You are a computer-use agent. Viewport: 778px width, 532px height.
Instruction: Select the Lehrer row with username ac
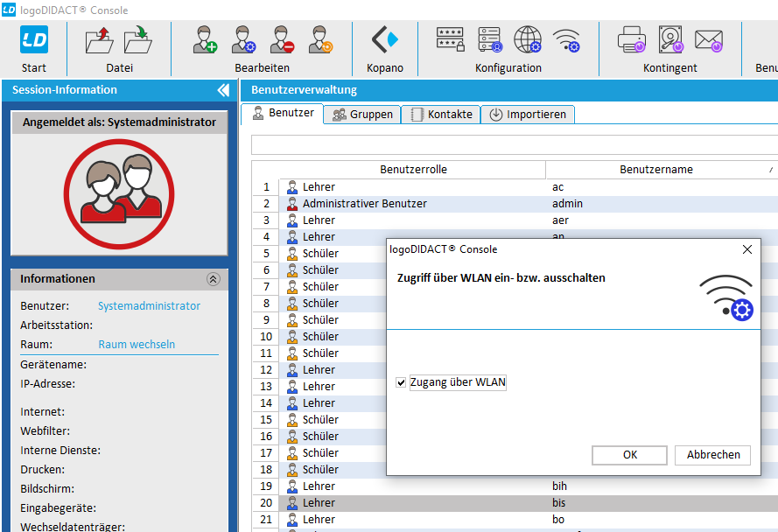pyautogui.click(x=515, y=187)
